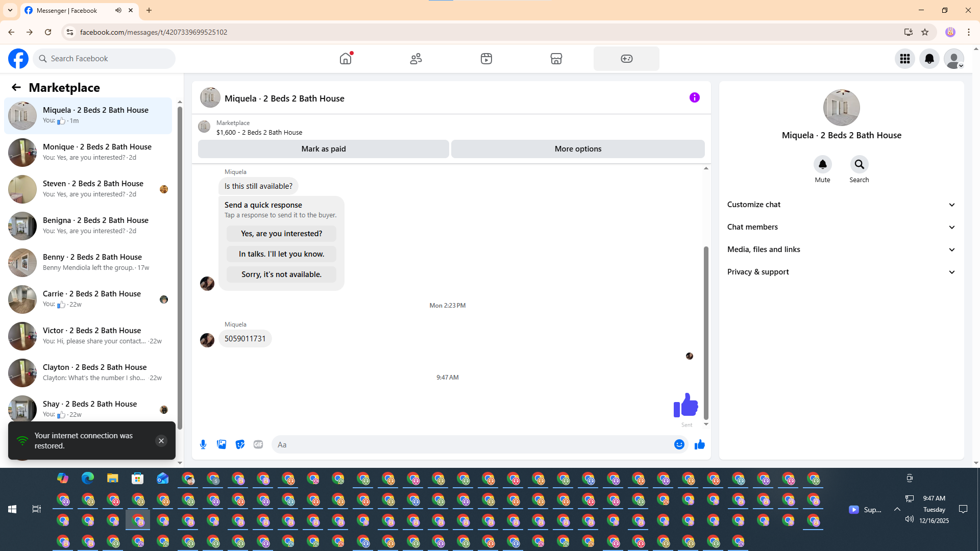980x551 pixels.
Task: Mute the conversation with the bell icon
Action: coord(823,164)
